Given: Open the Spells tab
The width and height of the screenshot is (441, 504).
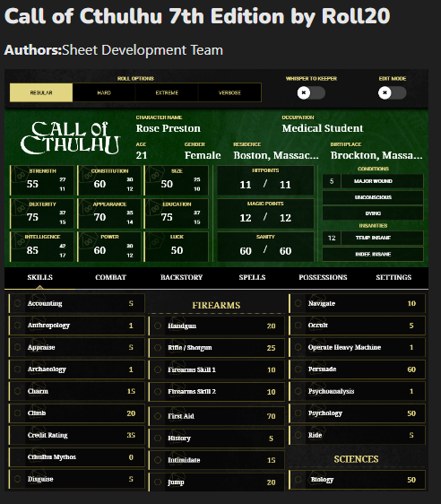Looking at the screenshot, I should click(x=252, y=277).
